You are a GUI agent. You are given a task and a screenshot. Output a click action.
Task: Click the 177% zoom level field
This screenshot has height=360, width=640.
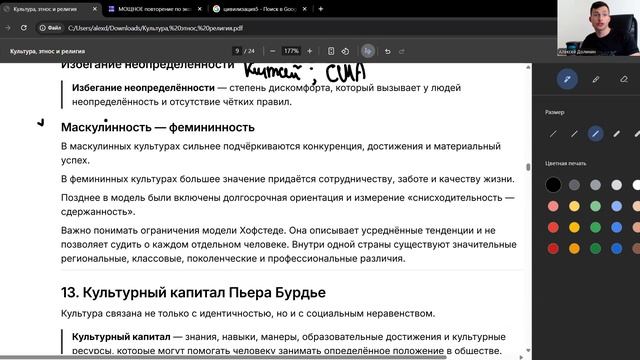coord(291,51)
